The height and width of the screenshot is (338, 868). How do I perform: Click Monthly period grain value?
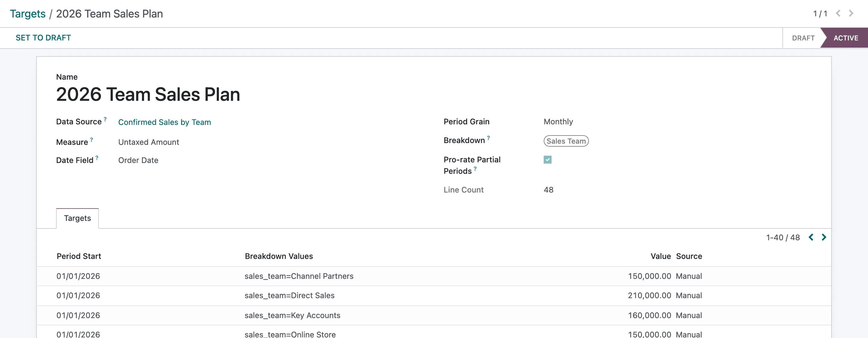[558, 122]
